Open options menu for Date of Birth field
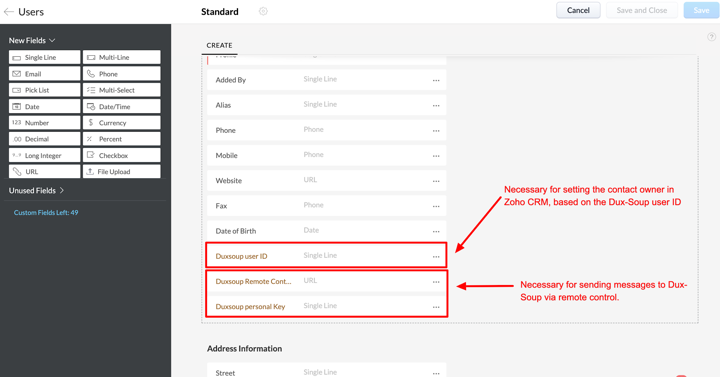The image size is (720, 377). pos(436,231)
